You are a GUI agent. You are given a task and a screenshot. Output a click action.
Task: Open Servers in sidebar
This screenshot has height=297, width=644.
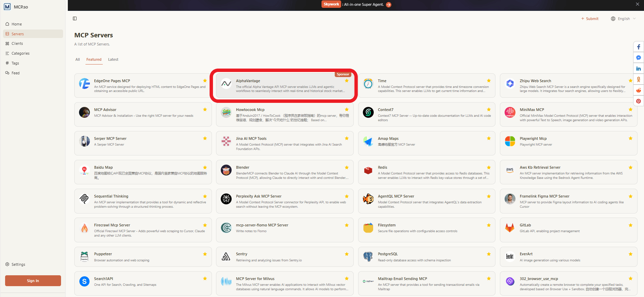33,34
